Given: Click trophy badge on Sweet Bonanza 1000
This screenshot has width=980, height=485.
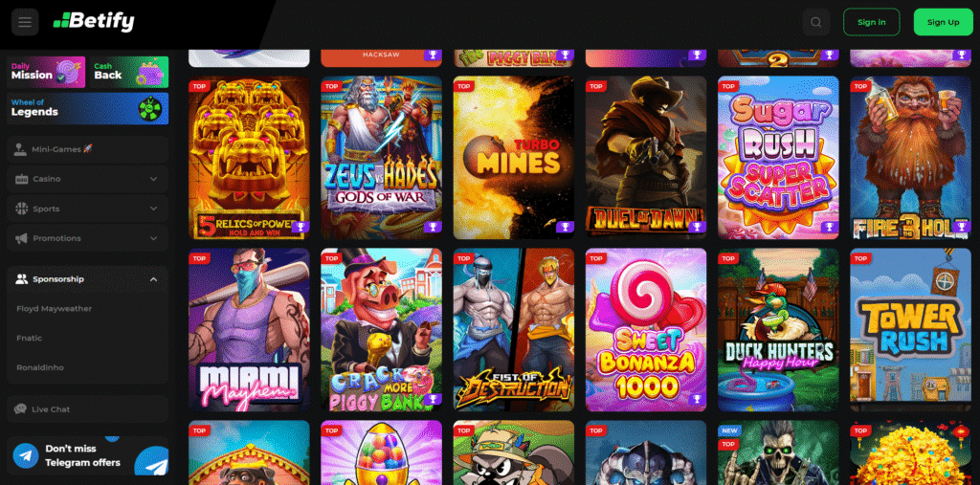Looking at the screenshot, I should click(698, 399).
